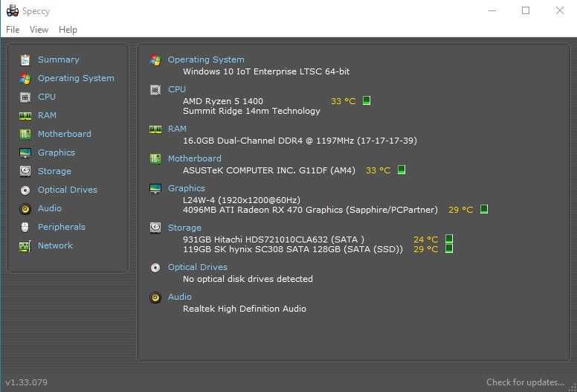Image resolution: width=577 pixels, height=392 pixels.
Task: Open Network section from sidebar
Action: click(55, 245)
